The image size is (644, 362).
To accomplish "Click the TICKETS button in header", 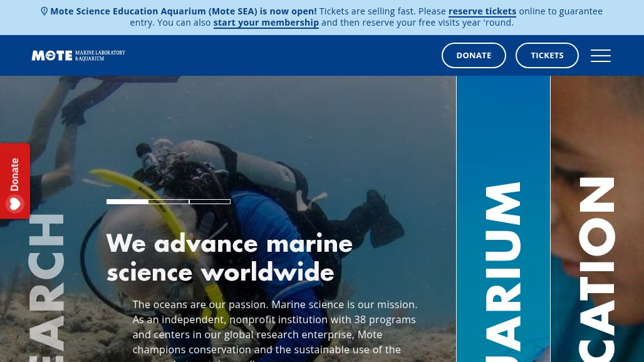I will coord(547,55).
